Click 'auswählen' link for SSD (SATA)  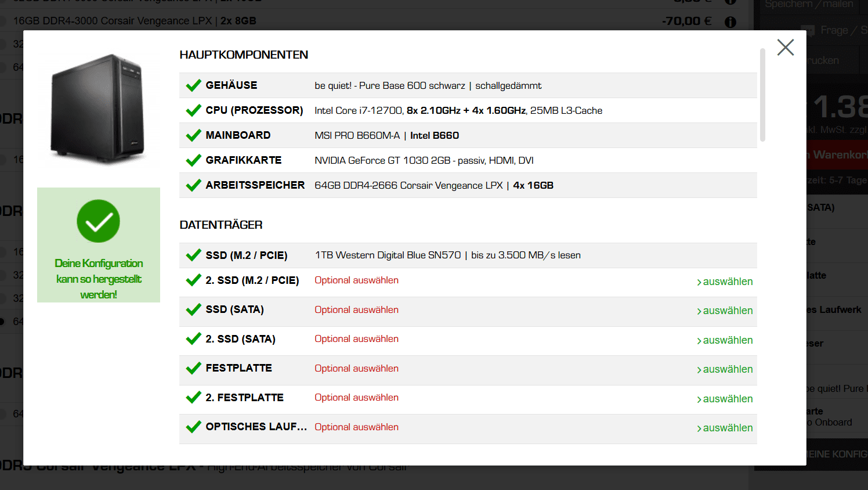725,311
